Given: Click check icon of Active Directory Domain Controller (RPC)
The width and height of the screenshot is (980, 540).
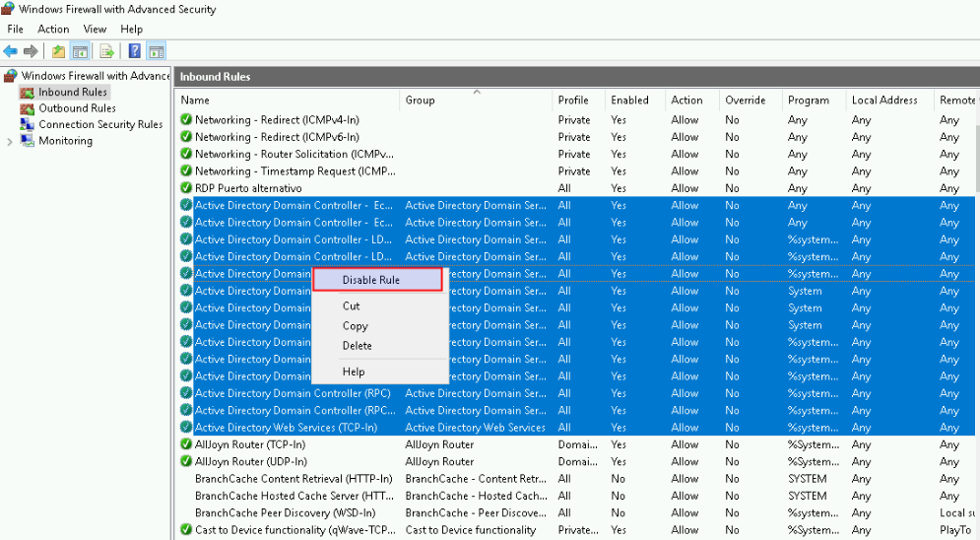Looking at the screenshot, I should [x=185, y=393].
